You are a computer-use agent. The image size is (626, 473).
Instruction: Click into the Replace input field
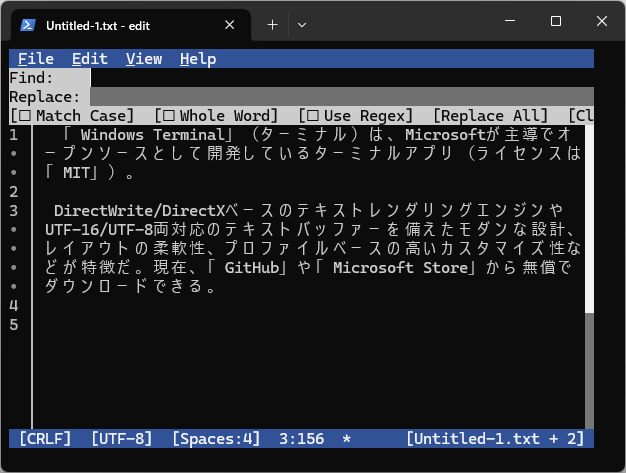(342, 97)
